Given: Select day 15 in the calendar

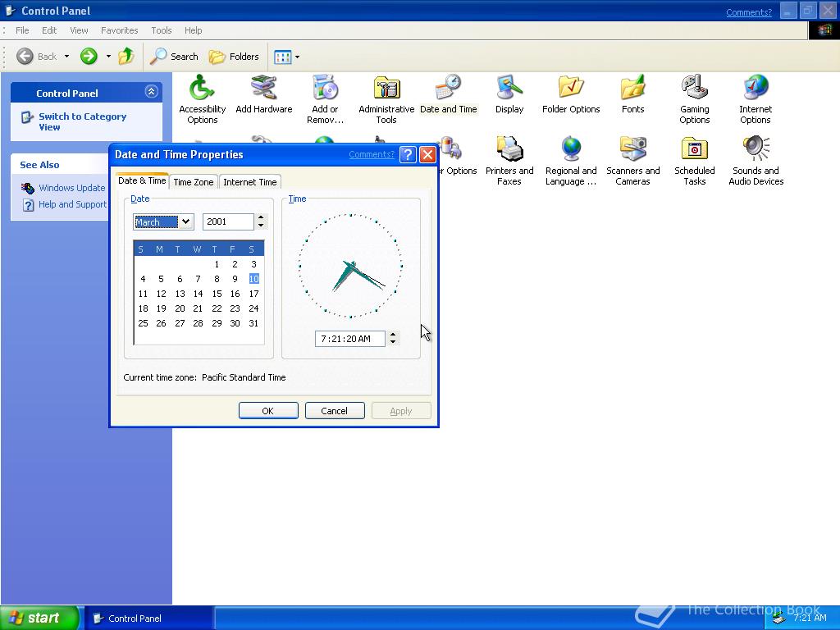Looking at the screenshot, I should click(x=217, y=294).
